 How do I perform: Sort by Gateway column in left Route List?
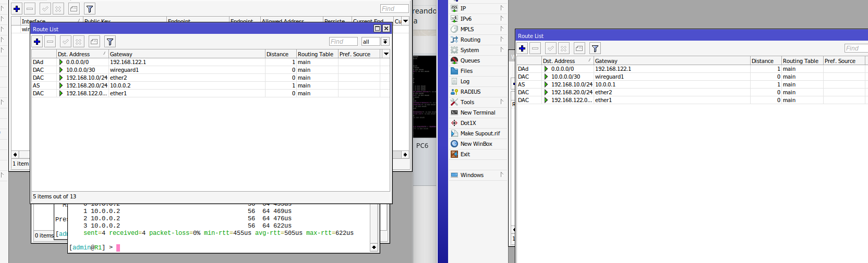[x=187, y=54]
